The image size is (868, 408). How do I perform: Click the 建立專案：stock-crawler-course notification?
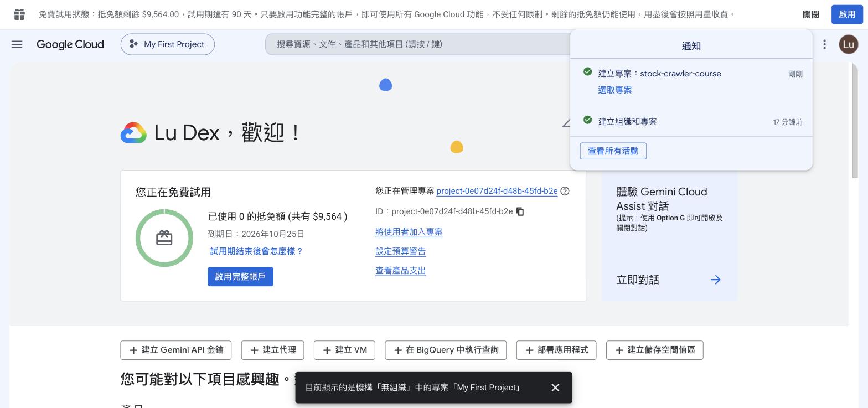[x=659, y=74]
